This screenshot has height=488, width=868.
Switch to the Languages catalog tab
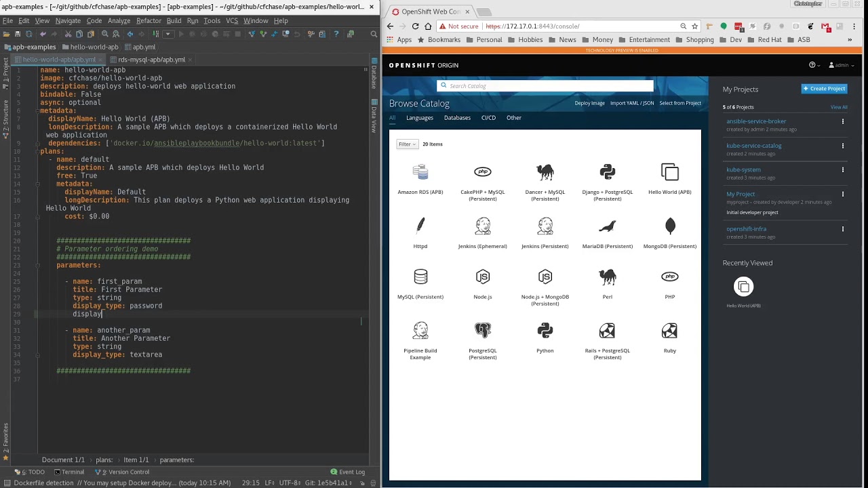[420, 118]
